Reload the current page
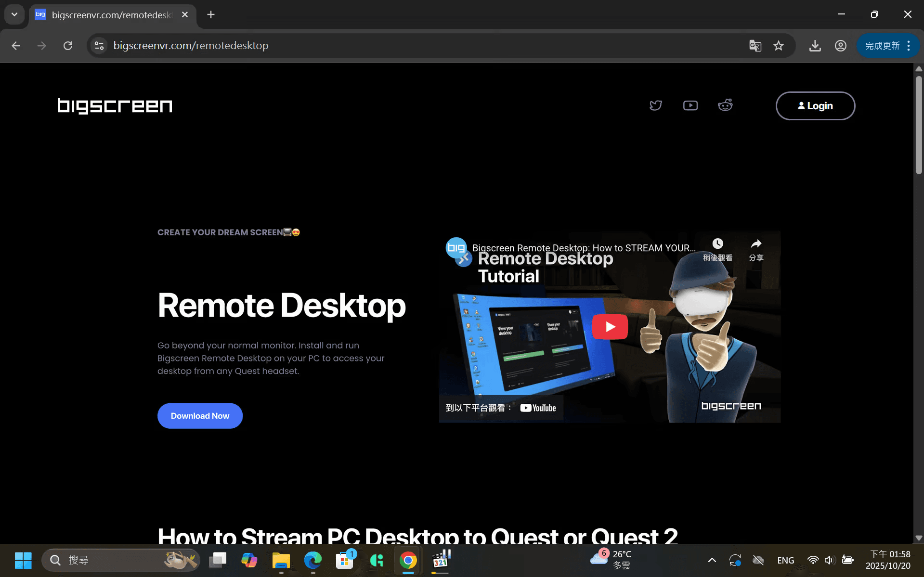The width and height of the screenshot is (924, 577). point(68,46)
